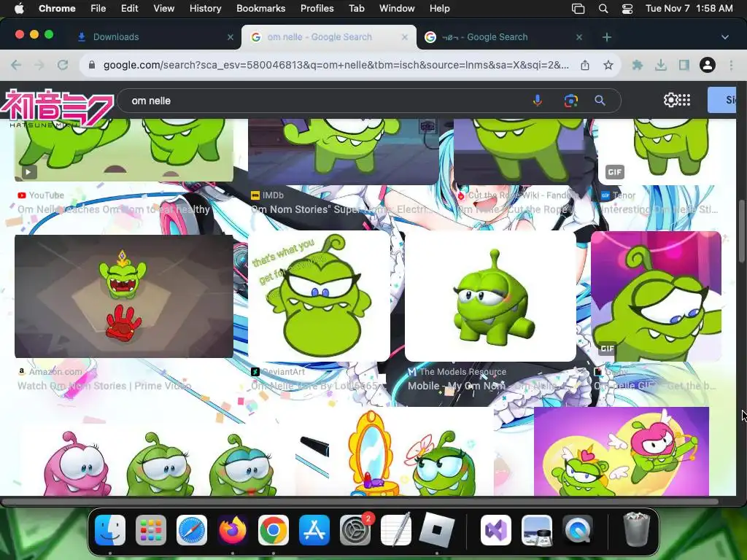Open the Bookmarks menu
This screenshot has height=560, width=747.
click(260, 9)
